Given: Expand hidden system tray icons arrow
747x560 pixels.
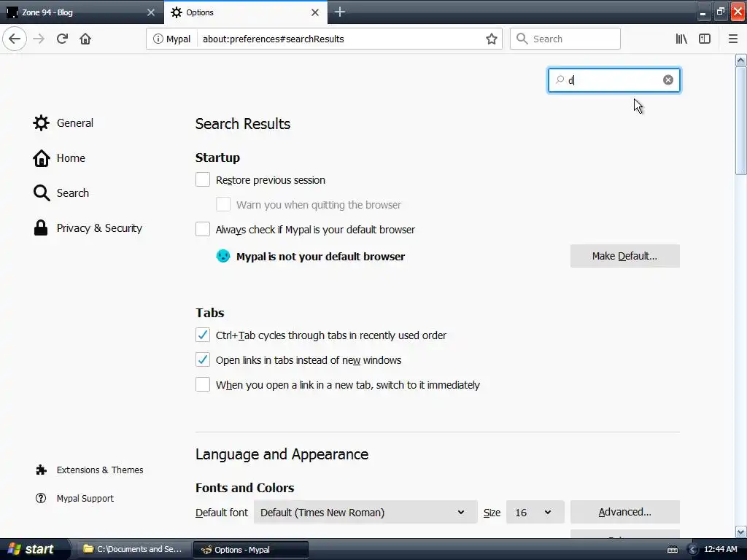Looking at the screenshot, I should click(692, 550).
